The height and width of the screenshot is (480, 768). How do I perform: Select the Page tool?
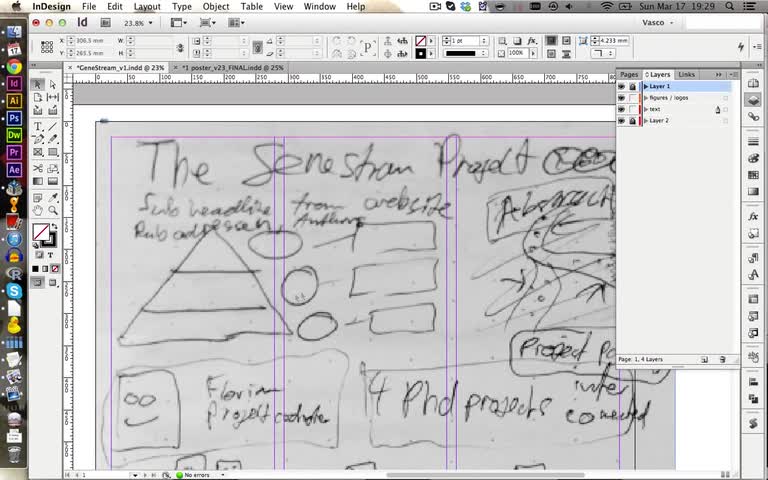[x=38, y=97]
